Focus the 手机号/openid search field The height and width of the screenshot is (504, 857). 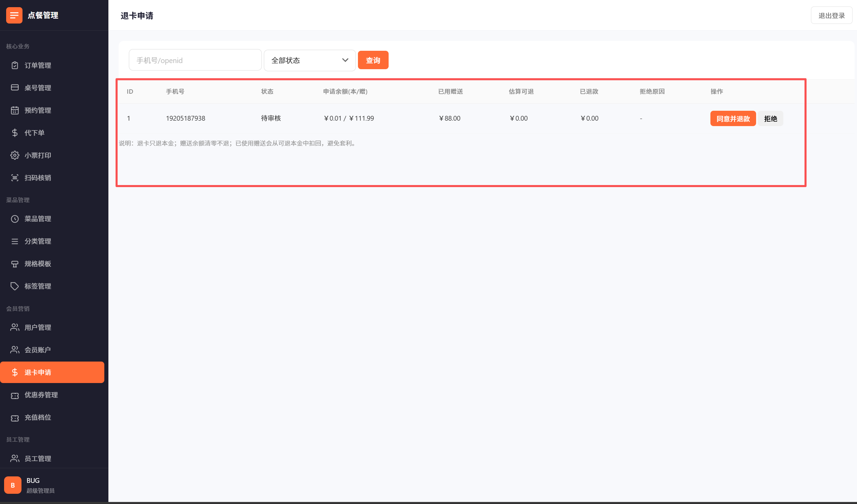tap(195, 60)
